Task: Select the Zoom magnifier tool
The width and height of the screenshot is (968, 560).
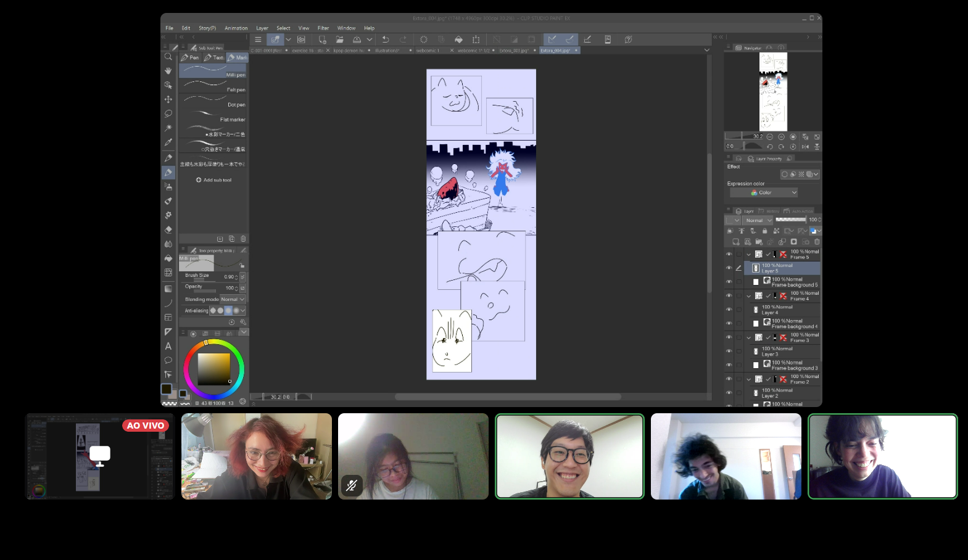Action: (168, 57)
